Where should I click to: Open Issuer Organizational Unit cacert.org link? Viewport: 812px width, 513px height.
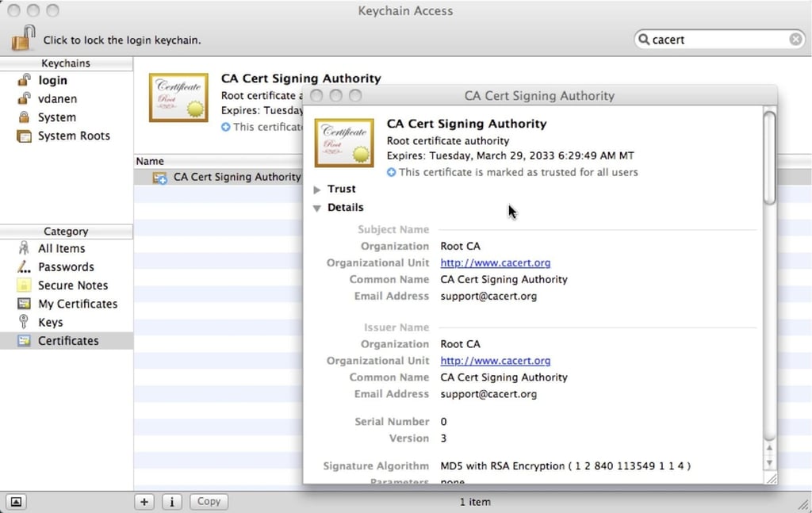(x=495, y=361)
